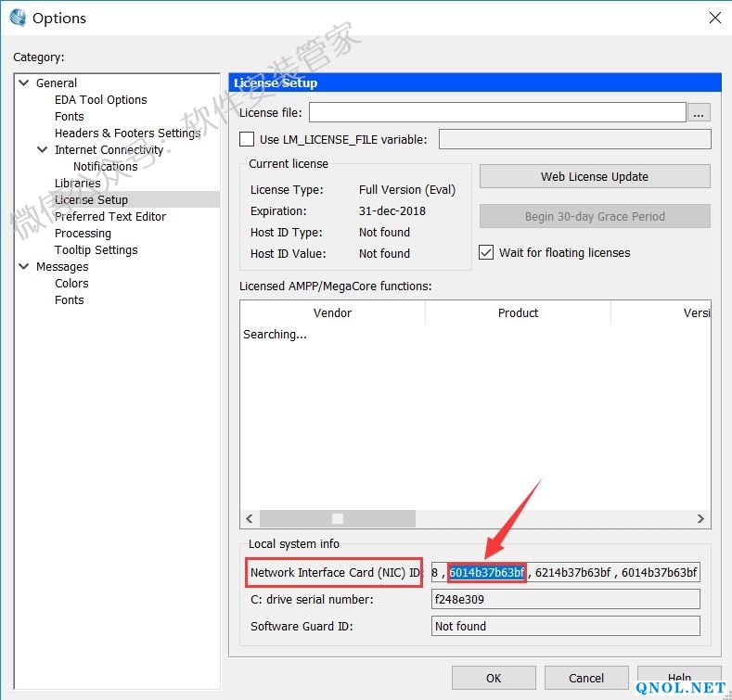
Task: Close the Options dialog with the X
Action: [x=714, y=18]
